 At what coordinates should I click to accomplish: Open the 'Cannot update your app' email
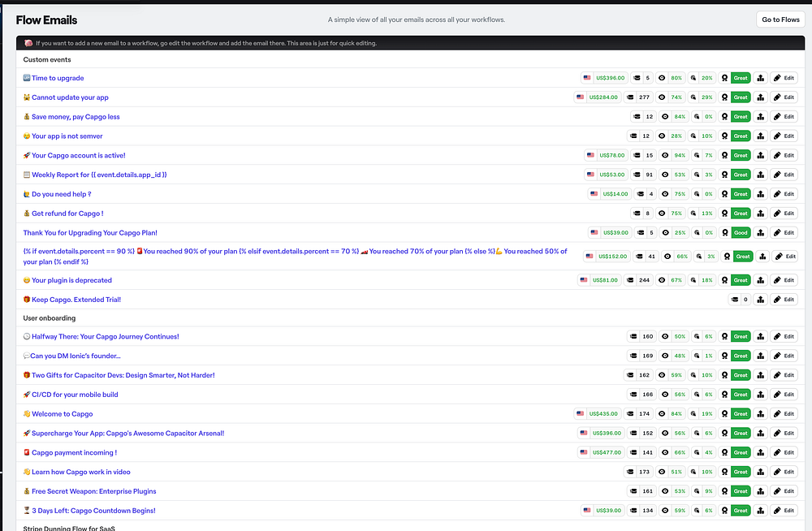[70, 97]
